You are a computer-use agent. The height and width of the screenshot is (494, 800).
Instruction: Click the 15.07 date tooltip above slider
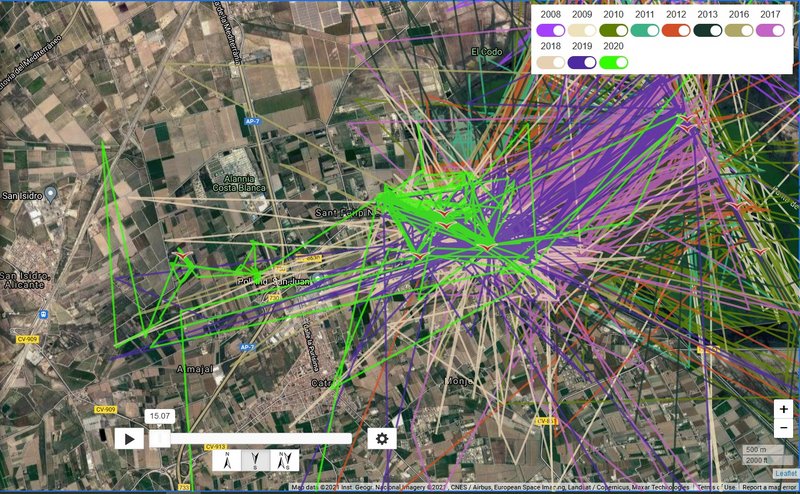[160, 416]
